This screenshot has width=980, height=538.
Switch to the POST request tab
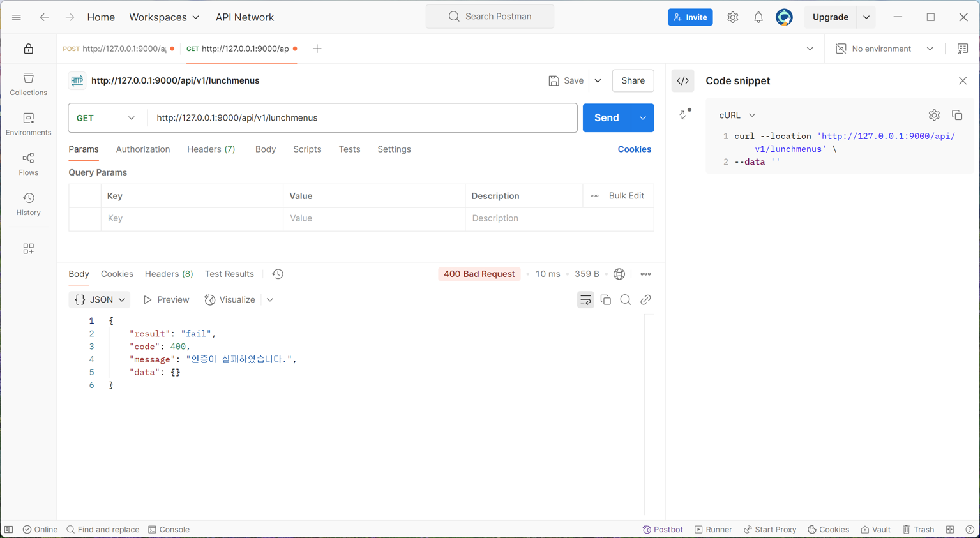point(119,49)
